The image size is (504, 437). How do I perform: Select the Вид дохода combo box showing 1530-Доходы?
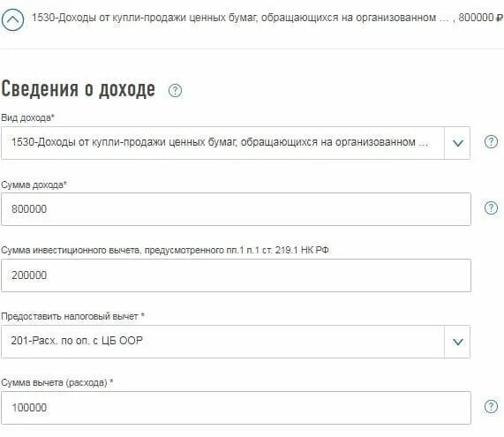[x=236, y=143]
